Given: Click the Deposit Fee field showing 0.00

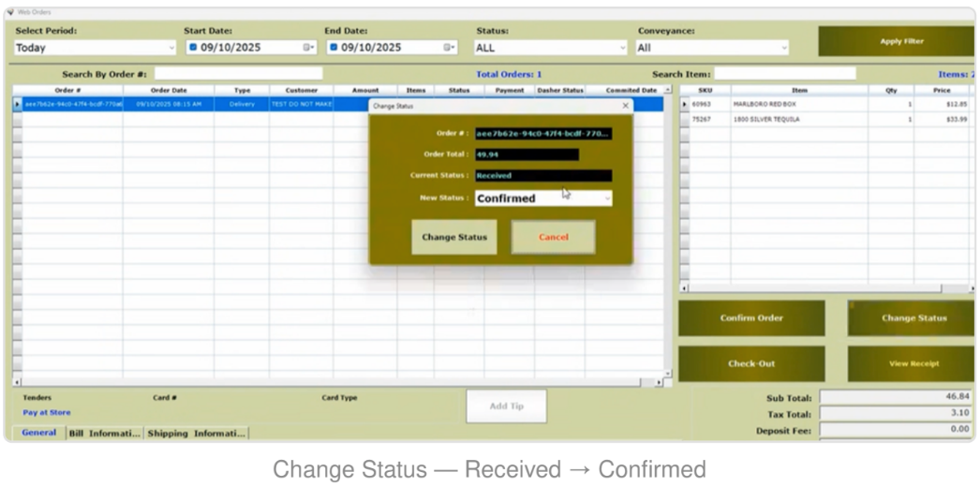Looking at the screenshot, I should [897, 430].
